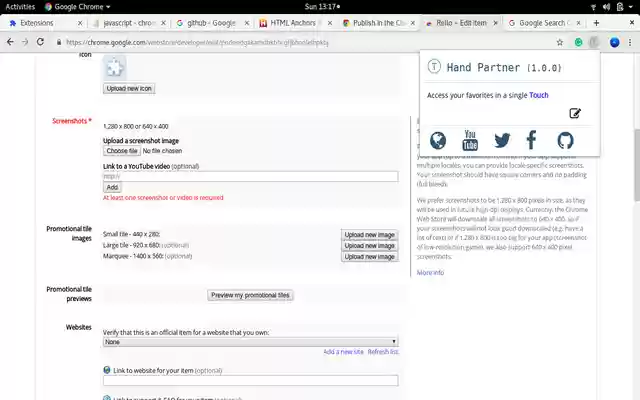Go forward to next page

[x=25, y=42]
